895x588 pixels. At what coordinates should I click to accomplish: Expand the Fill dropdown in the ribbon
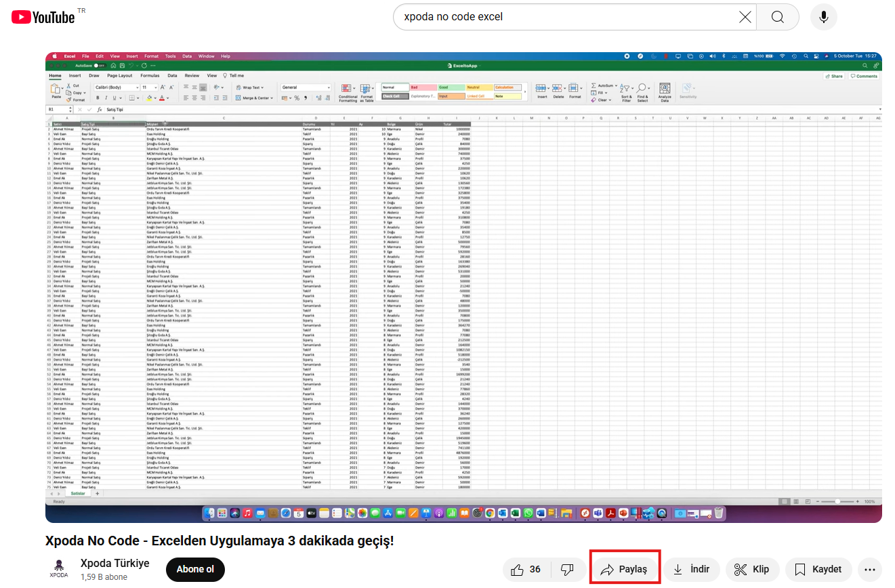[606, 93]
